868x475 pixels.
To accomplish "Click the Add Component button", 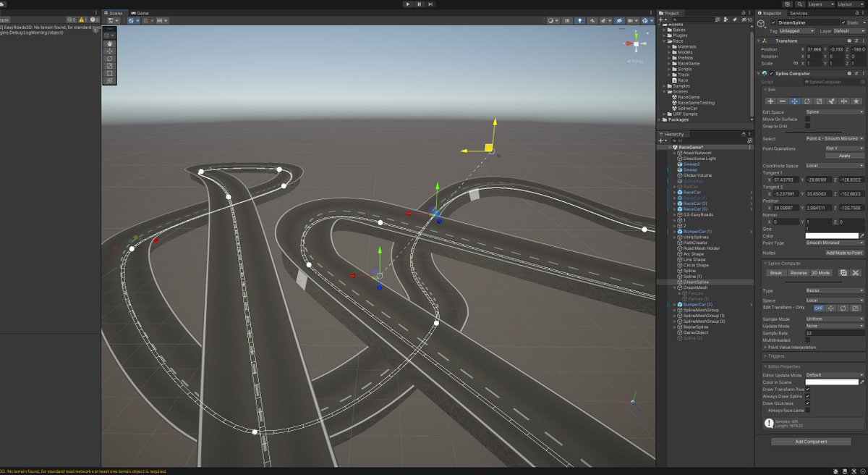I will click(811, 441).
